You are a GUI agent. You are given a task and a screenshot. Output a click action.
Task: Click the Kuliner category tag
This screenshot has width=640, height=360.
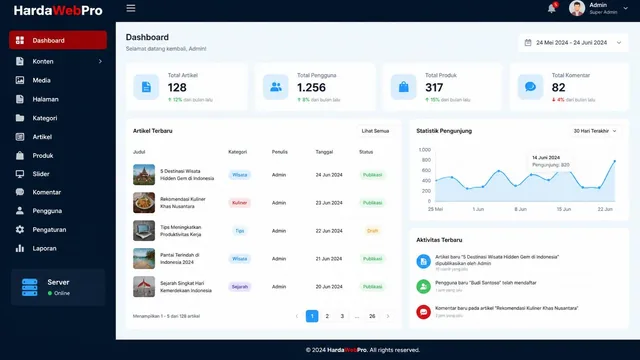pos(240,202)
